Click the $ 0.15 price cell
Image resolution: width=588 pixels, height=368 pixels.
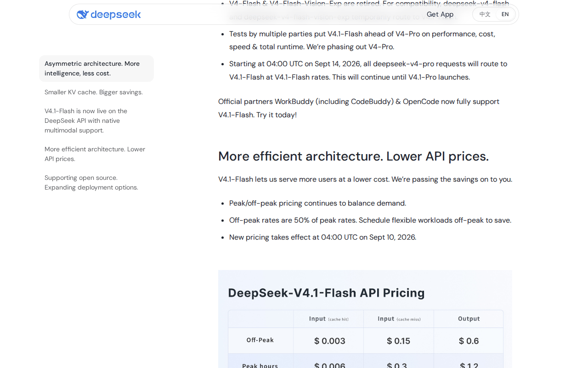(398, 341)
